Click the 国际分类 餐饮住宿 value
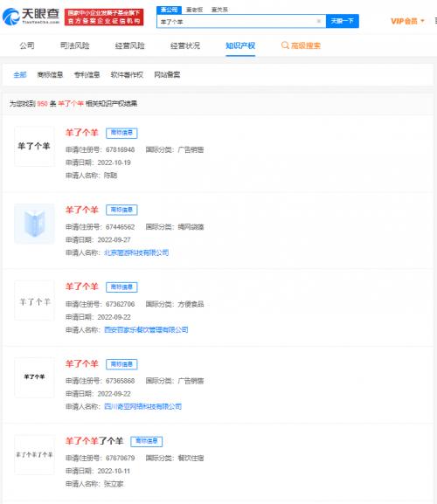 [191, 458]
